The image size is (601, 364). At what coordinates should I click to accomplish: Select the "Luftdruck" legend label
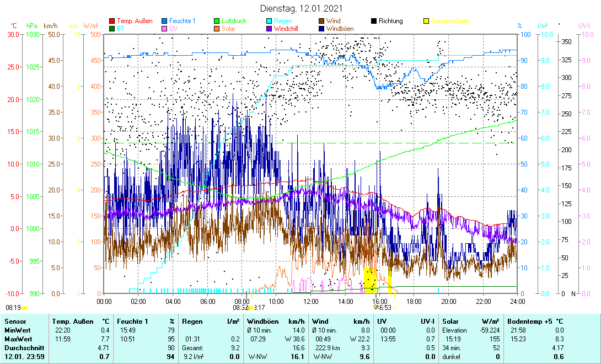pyautogui.click(x=234, y=21)
